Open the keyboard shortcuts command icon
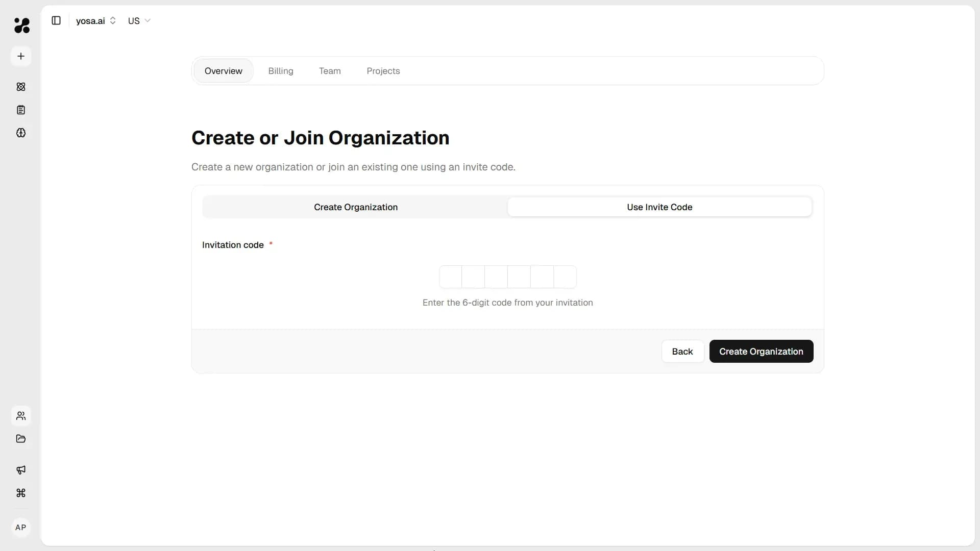 pos(21,493)
